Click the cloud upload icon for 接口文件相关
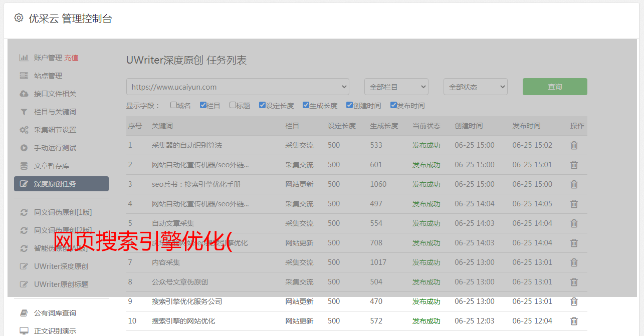644x336 pixels. pyautogui.click(x=24, y=94)
